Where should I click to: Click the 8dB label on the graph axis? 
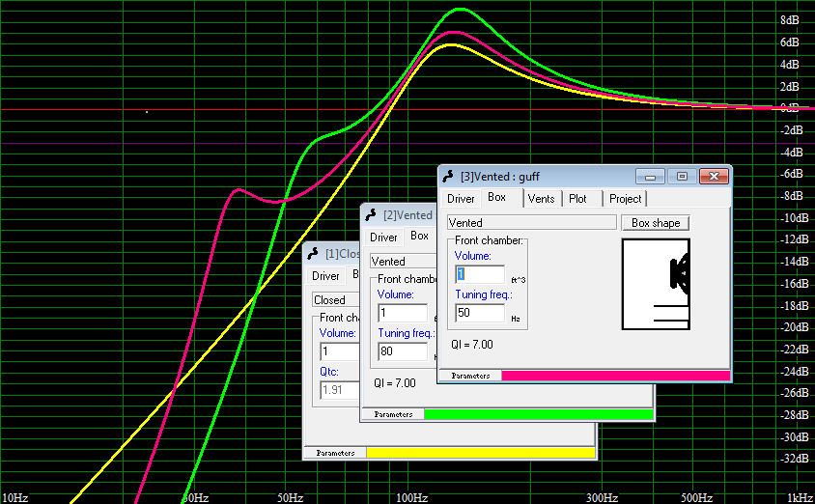click(x=790, y=19)
